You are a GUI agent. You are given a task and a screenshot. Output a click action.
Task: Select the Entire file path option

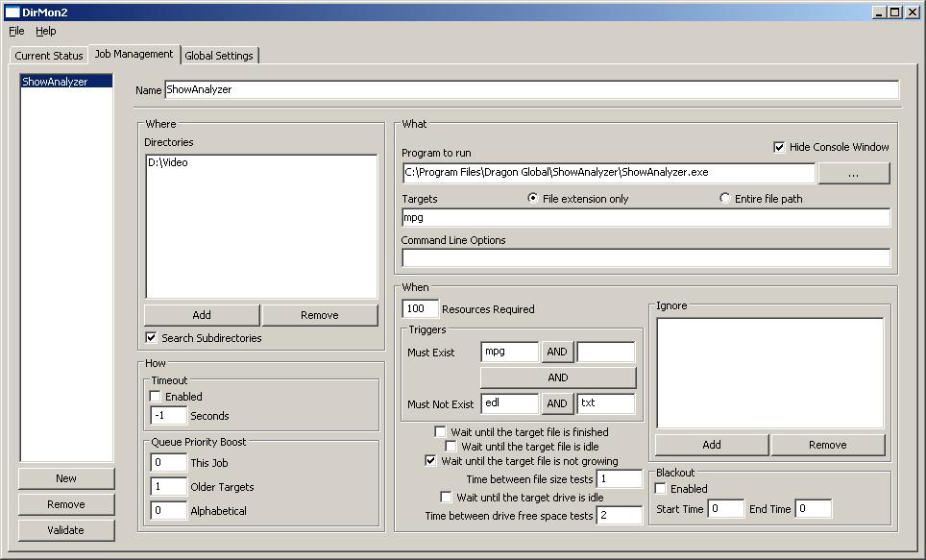[725, 199]
